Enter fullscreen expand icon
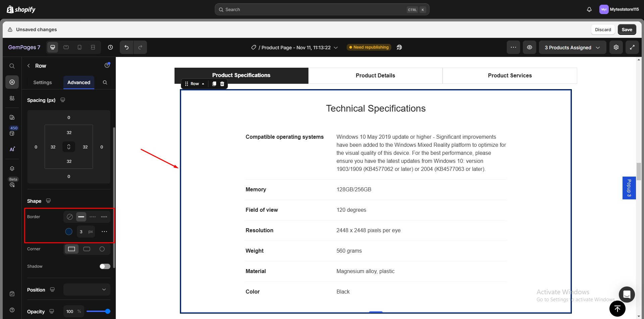This screenshot has height=319, width=644. [632, 47]
